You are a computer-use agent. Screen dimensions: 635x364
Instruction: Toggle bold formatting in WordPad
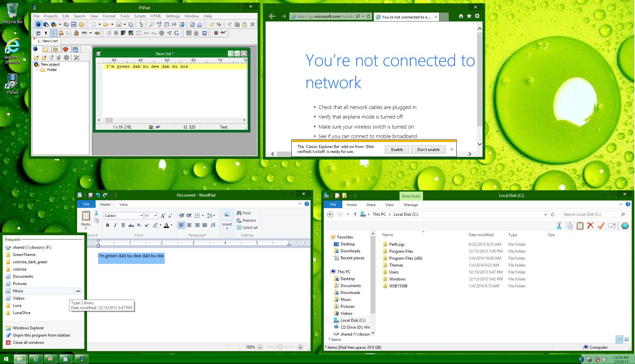pos(107,225)
